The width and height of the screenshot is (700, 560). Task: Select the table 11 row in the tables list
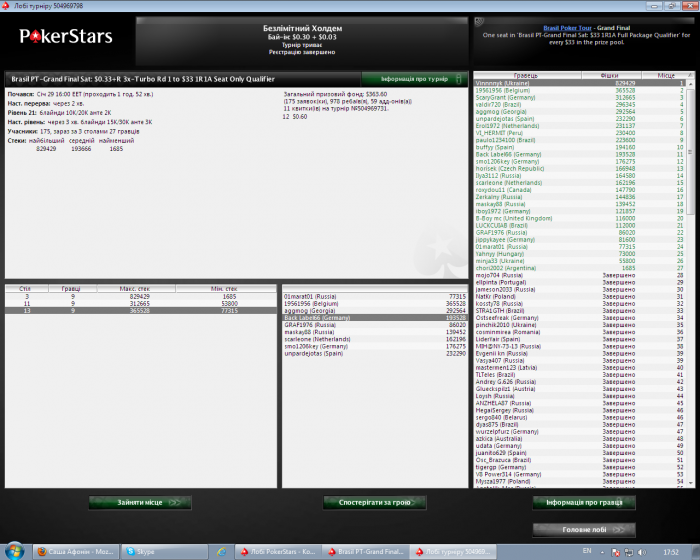point(141,304)
